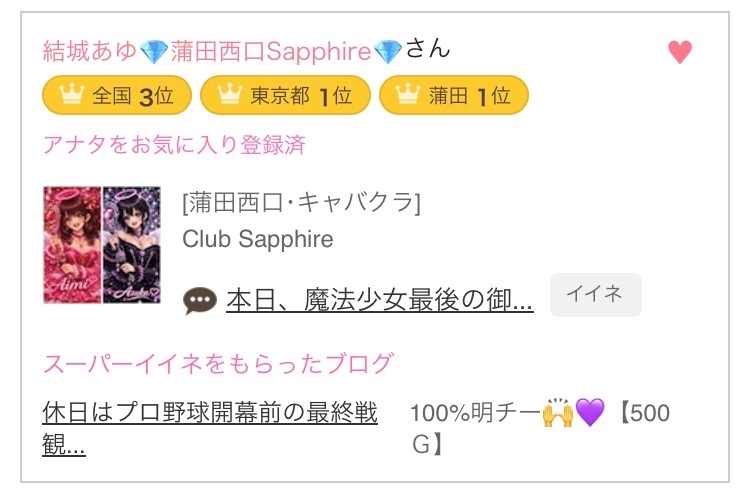The image size is (750, 501).
Task: Click the raised hands emoji
Action: point(556,413)
